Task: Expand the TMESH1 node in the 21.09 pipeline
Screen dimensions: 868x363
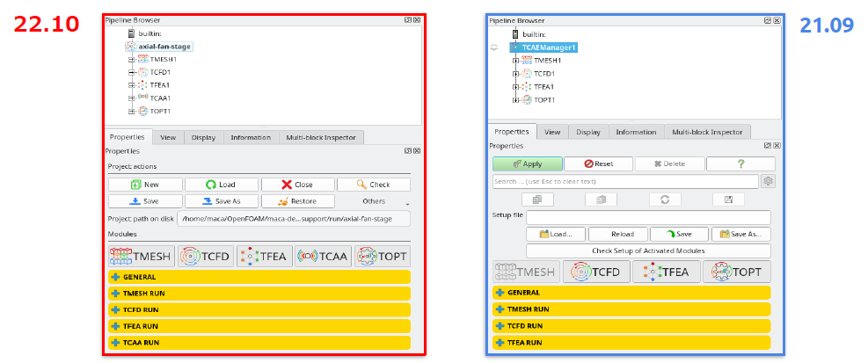Action: [x=516, y=61]
